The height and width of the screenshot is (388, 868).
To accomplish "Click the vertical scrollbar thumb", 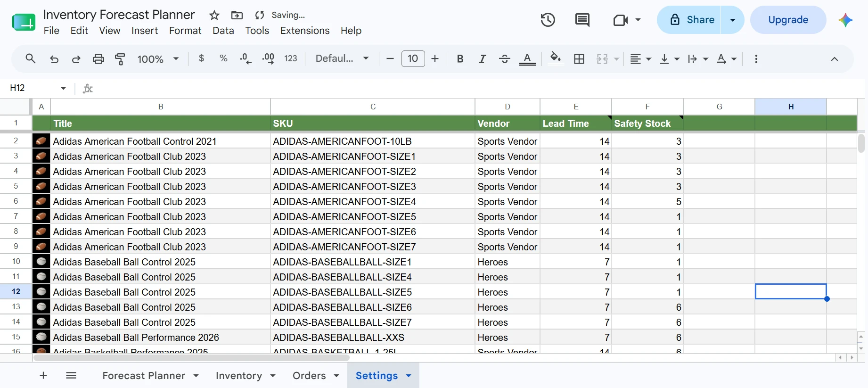I will [x=861, y=143].
